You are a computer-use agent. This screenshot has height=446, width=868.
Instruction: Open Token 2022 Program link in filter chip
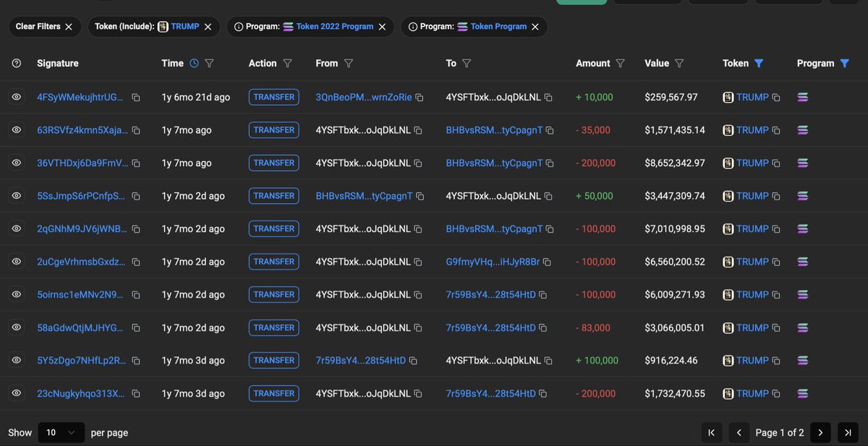pyautogui.click(x=335, y=27)
